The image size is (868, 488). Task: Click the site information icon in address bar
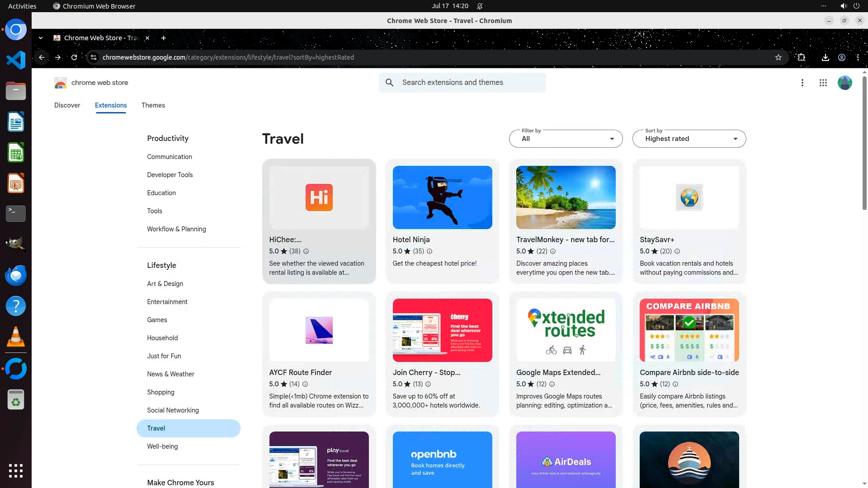[x=94, y=57]
